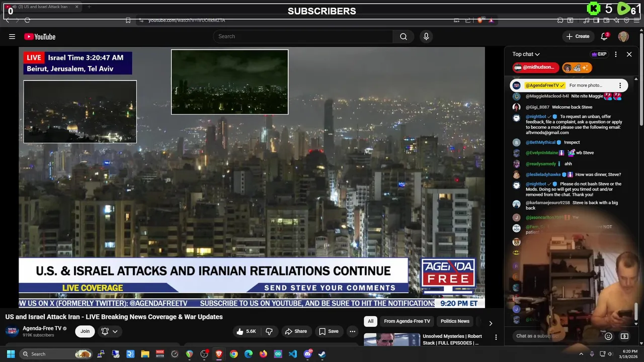The image size is (644, 362).
Task: Show more filter chips with right arrow
Action: point(491,323)
